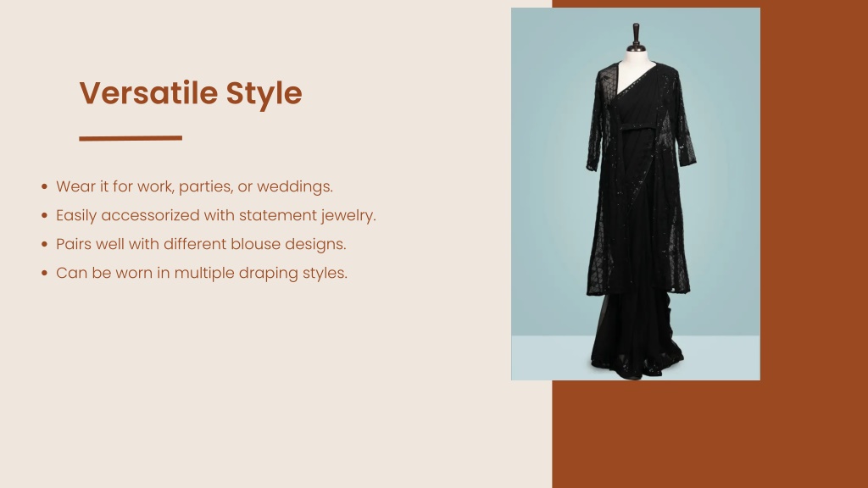The height and width of the screenshot is (488, 868).
Task: Click the bullet dot before 'Pairs well'
Action: point(45,244)
